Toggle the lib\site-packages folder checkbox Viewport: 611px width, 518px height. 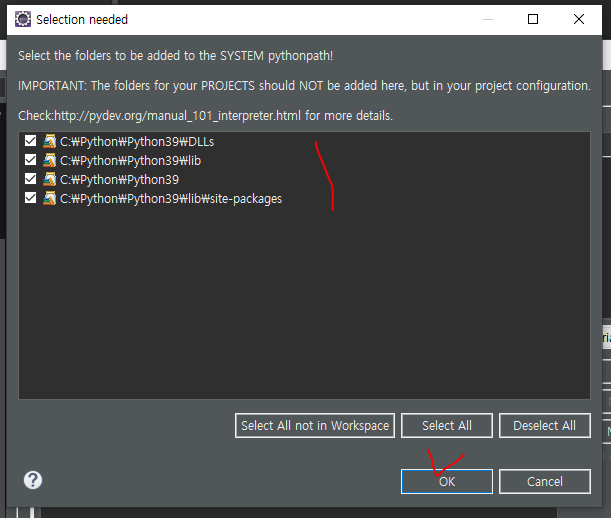30,198
